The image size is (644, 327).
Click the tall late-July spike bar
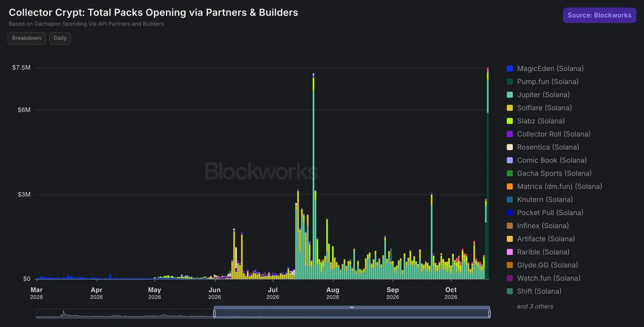[313, 176]
